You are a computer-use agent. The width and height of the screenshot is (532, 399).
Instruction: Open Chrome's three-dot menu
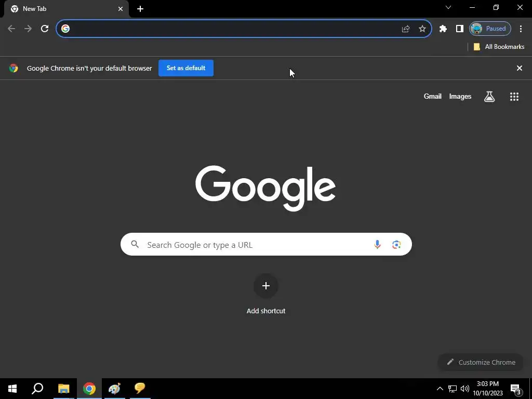pos(521,29)
